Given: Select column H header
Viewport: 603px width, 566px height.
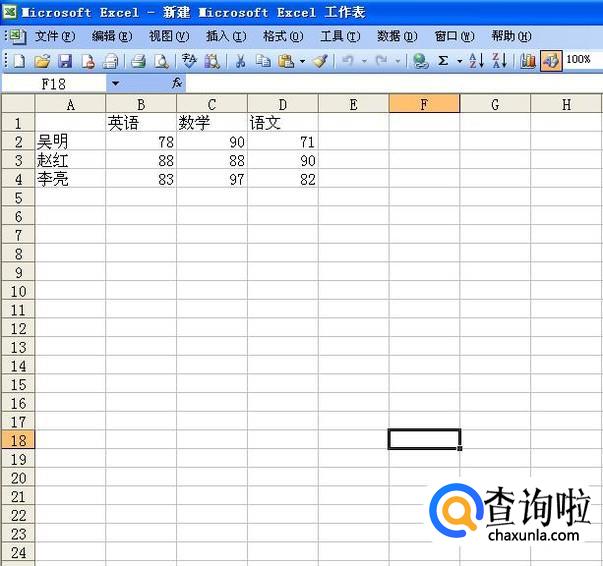Looking at the screenshot, I should (x=566, y=104).
